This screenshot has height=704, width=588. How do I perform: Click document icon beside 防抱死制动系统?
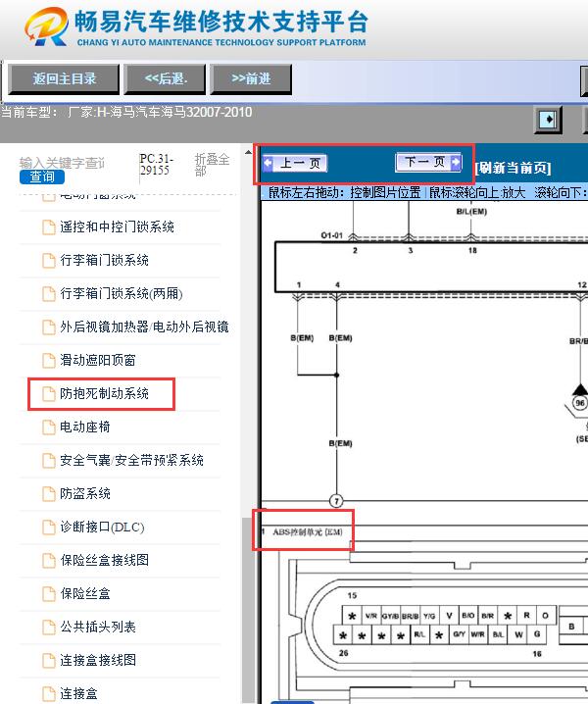(48, 394)
